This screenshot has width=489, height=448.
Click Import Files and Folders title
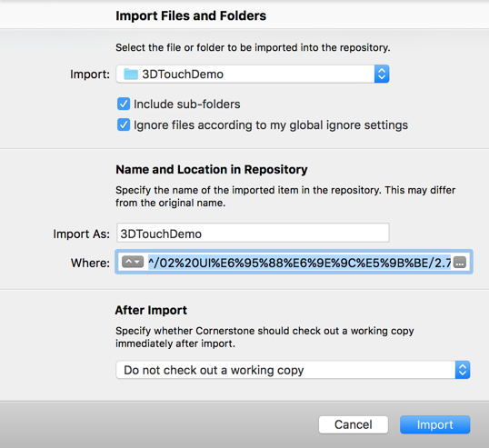(191, 15)
